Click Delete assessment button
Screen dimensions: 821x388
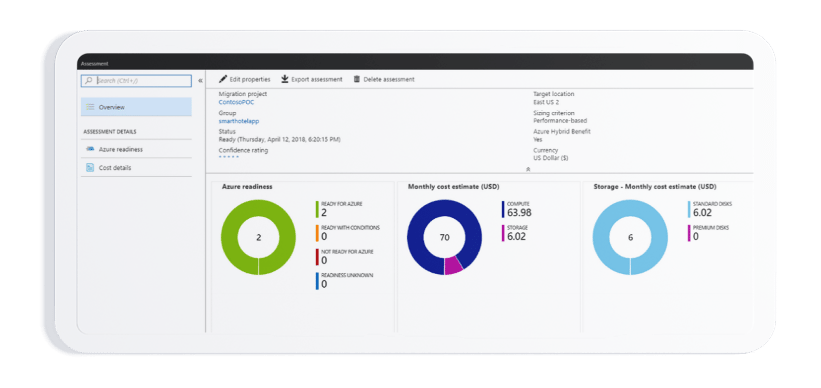click(384, 79)
